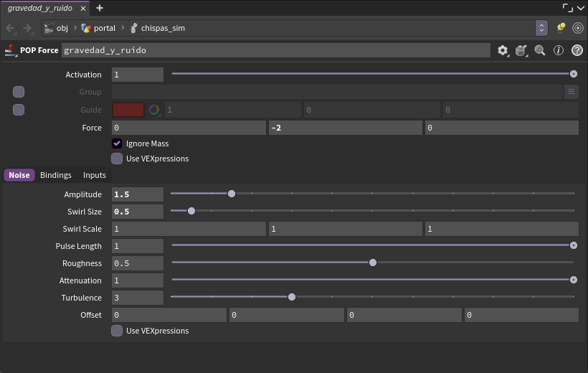Image resolution: width=588 pixels, height=373 pixels.
Task: Click the Activation value field
Action: pos(138,75)
